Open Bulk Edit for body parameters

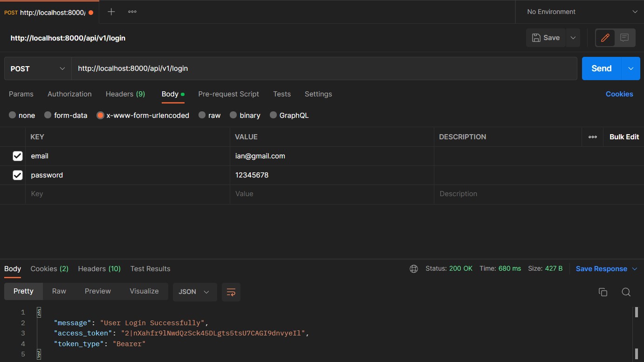(624, 137)
